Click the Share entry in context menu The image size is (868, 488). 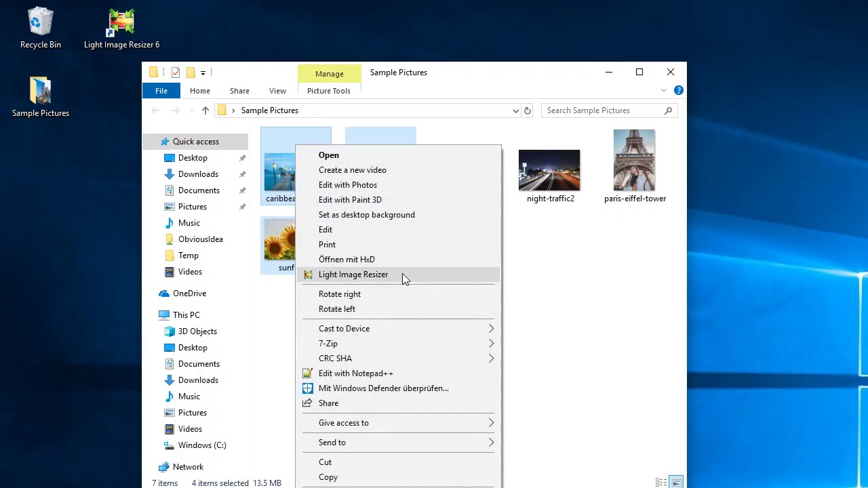point(328,403)
